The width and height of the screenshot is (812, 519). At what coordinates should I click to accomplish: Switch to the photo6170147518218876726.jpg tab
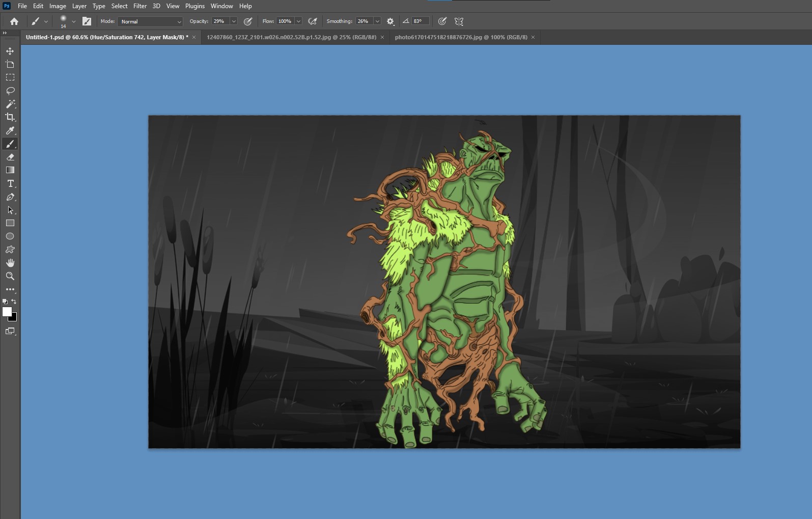pyautogui.click(x=461, y=37)
